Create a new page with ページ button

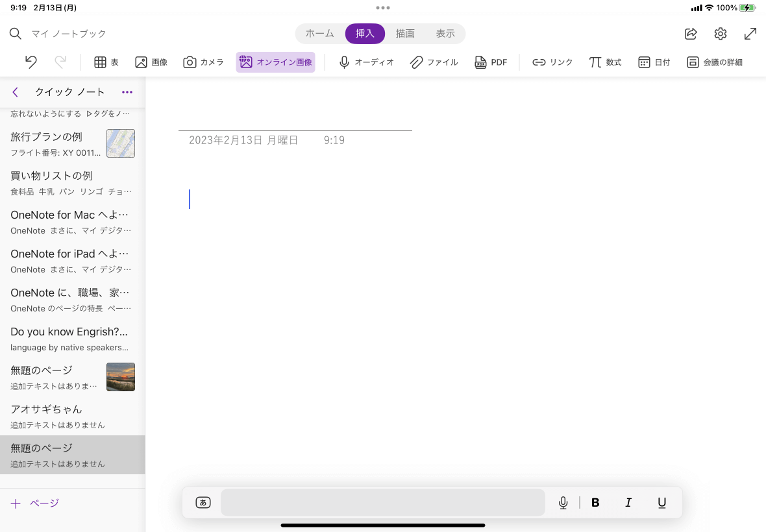point(34,503)
